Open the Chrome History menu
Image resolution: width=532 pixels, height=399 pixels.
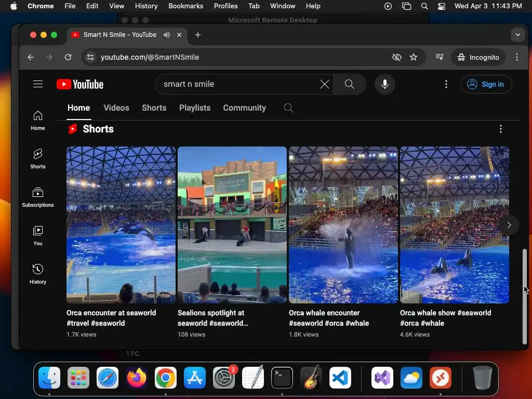146,6
